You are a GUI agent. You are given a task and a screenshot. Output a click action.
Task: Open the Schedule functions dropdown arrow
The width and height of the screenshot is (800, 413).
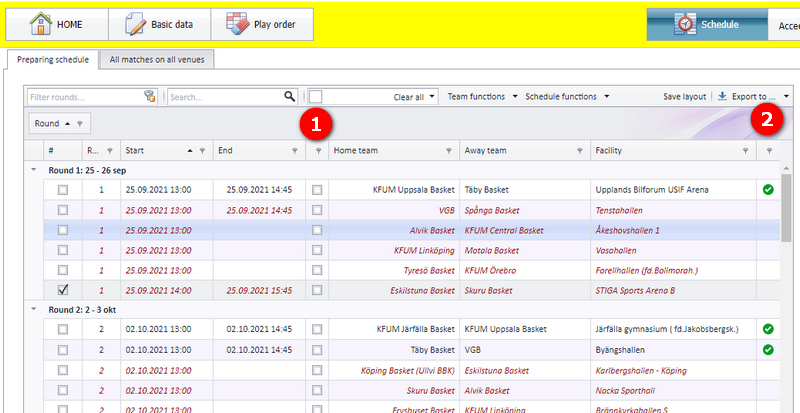[607, 96]
